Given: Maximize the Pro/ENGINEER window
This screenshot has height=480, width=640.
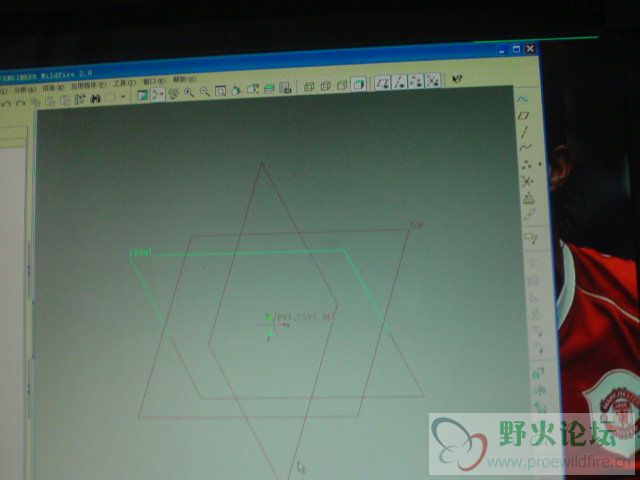Looking at the screenshot, I should pos(517,49).
